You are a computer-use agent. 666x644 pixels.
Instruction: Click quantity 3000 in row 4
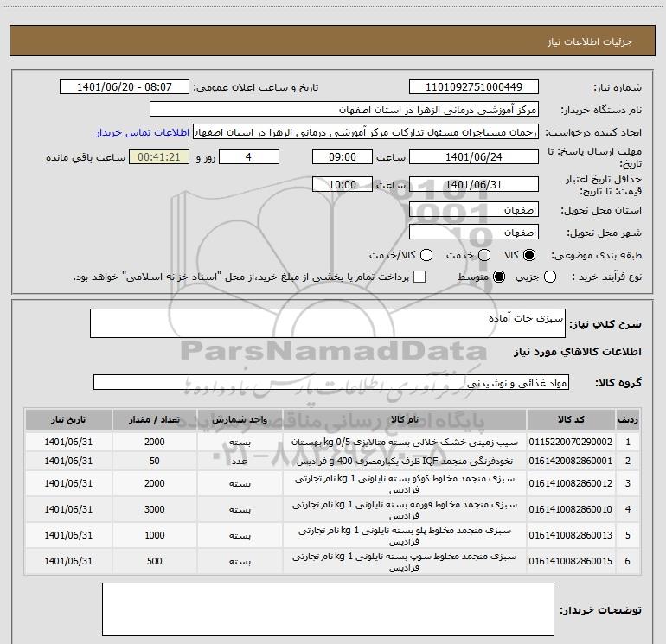click(154, 509)
